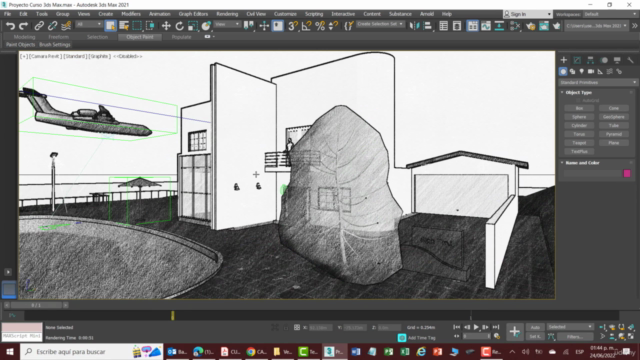
Task: Open the Sign In dropdown
Action: tap(527, 14)
